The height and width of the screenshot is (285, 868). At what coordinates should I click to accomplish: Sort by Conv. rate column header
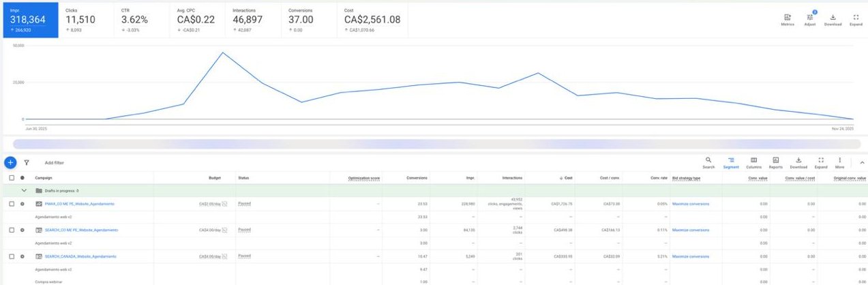click(659, 178)
